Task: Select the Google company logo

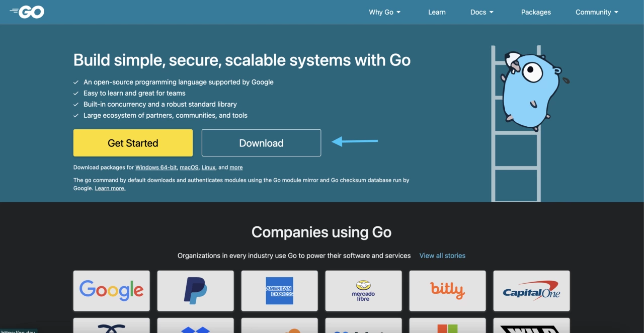Action: click(111, 290)
